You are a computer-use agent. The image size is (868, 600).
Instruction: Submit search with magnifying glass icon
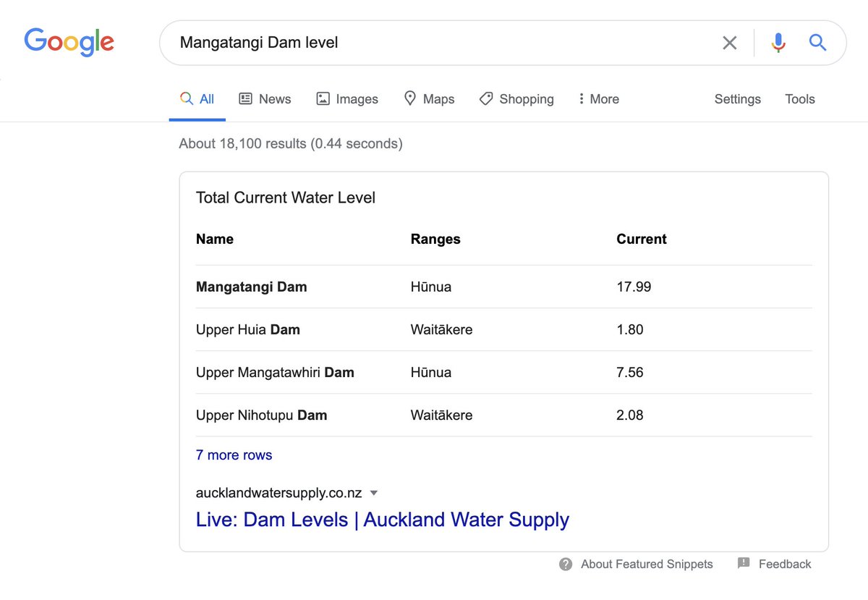(x=817, y=43)
